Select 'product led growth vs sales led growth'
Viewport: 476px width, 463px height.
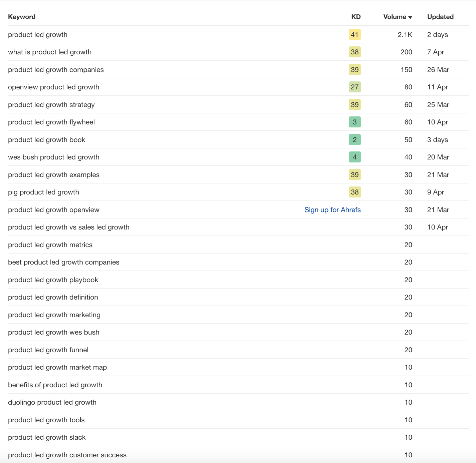point(69,227)
